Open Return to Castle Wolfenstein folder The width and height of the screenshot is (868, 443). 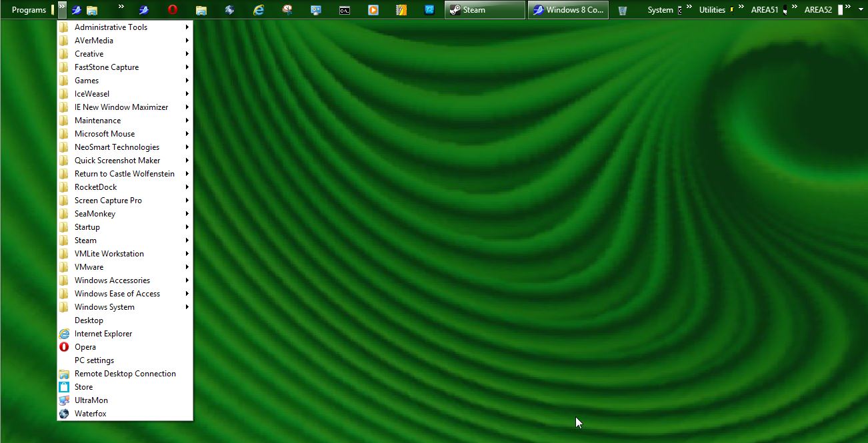(125, 174)
